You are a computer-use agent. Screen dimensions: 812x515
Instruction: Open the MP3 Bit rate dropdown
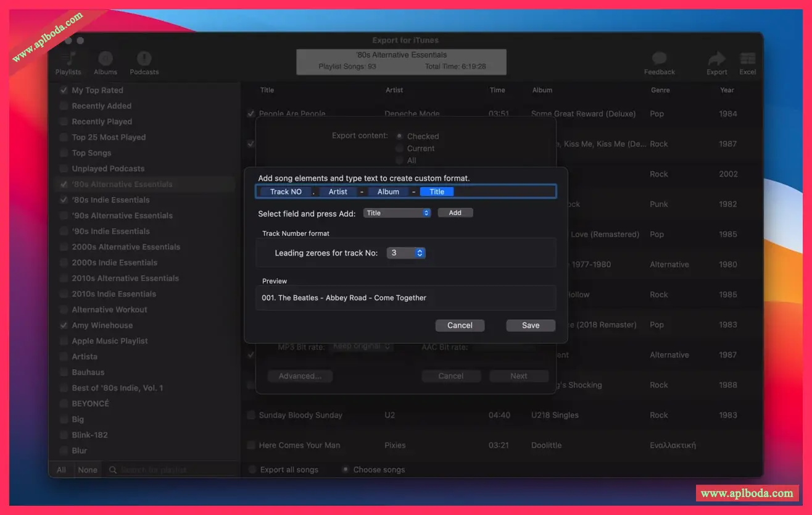click(x=362, y=346)
